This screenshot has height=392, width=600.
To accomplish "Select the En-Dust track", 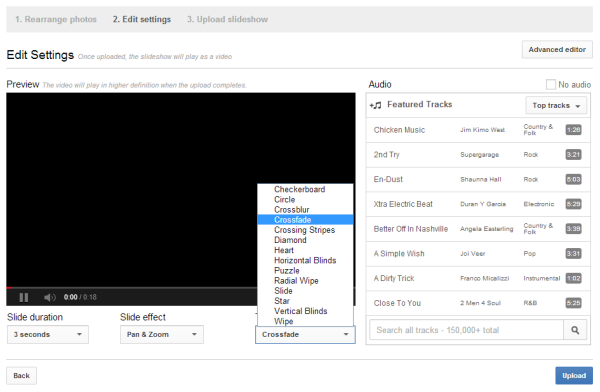I will pos(478,179).
